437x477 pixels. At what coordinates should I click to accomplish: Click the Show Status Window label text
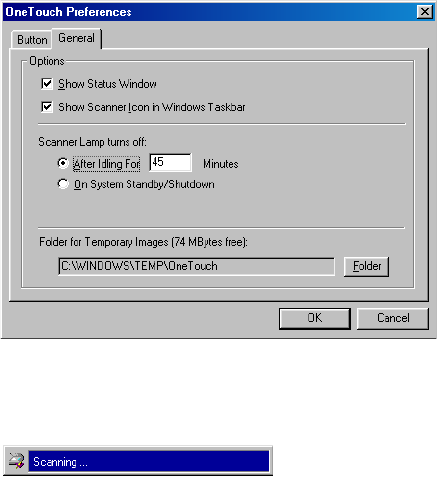pyautogui.click(x=107, y=84)
